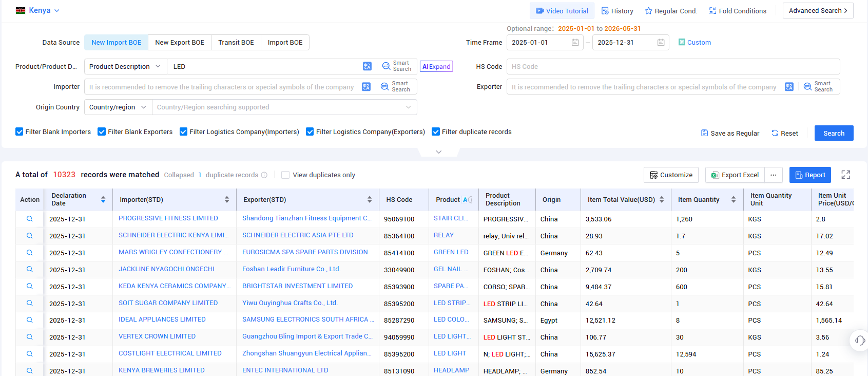This screenshot has height=376, width=868.
Task: Click AI Expand button
Action: click(436, 66)
